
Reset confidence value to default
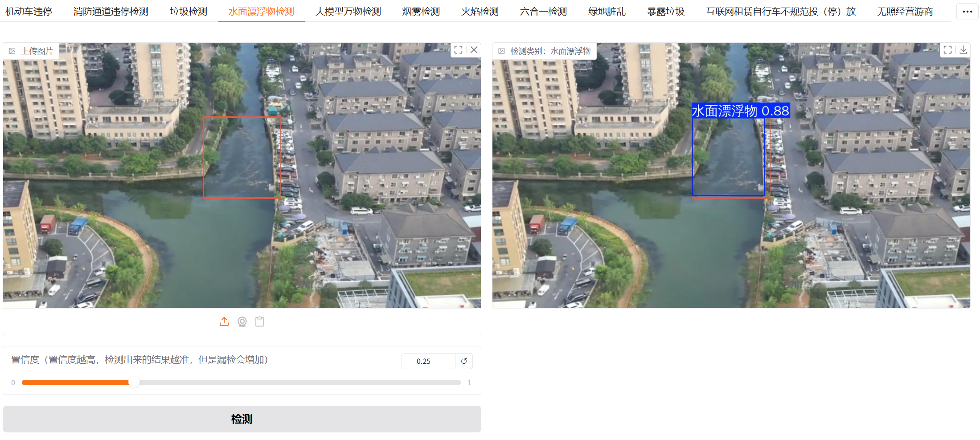coord(464,361)
